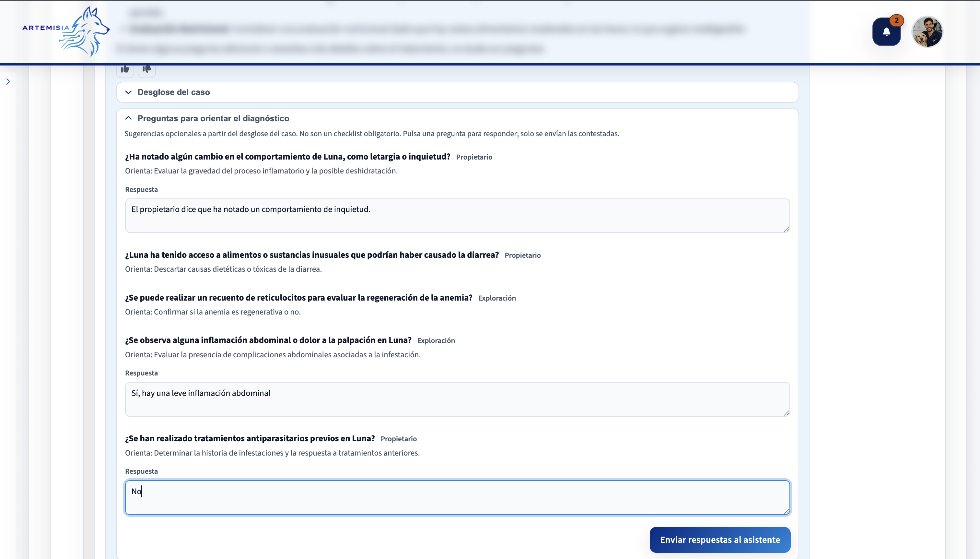Screen dimensions: 980x559
Task: Click Enviar respuestas al asistente
Action: click(720, 540)
